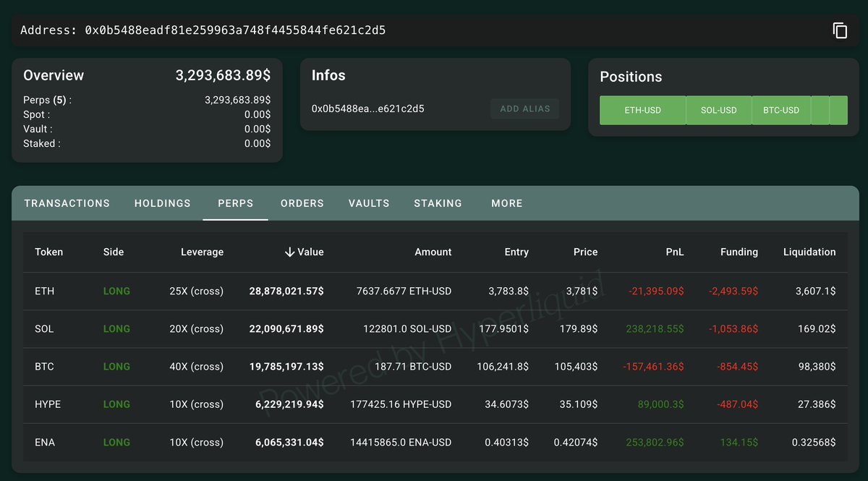Sort table by Funding column header
The height and width of the screenshot is (481, 868).
point(739,252)
